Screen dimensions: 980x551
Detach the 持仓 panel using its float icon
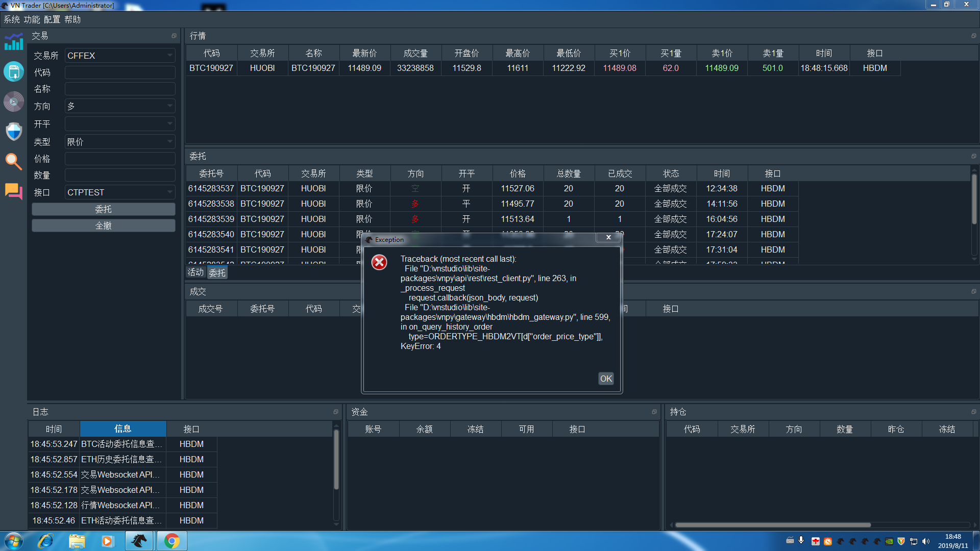(x=973, y=411)
